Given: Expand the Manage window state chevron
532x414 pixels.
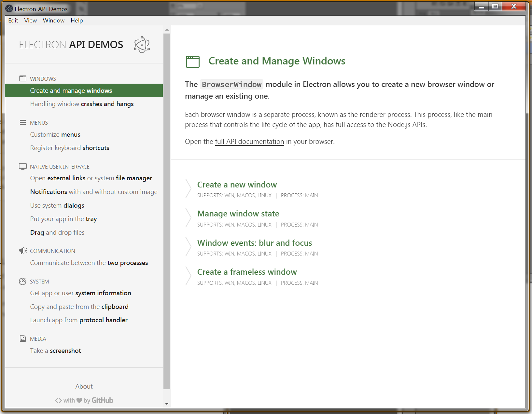Looking at the screenshot, I should [x=188, y=218].
